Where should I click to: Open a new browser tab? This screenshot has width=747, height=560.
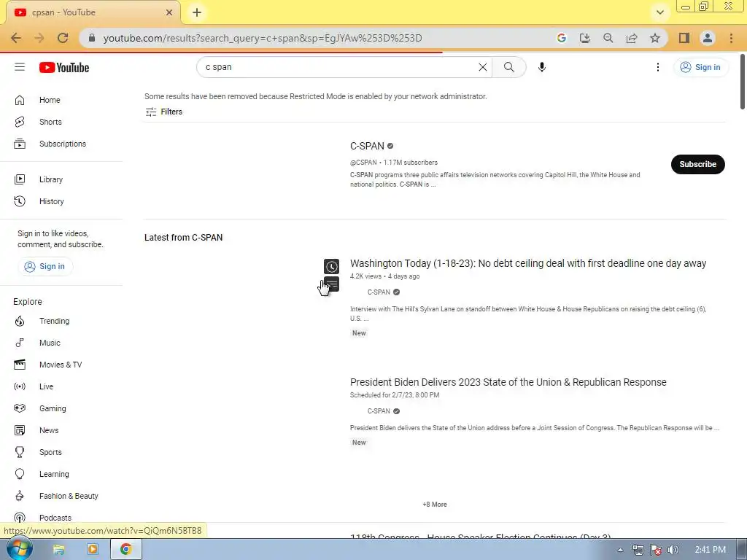click(x=197, y=12)
